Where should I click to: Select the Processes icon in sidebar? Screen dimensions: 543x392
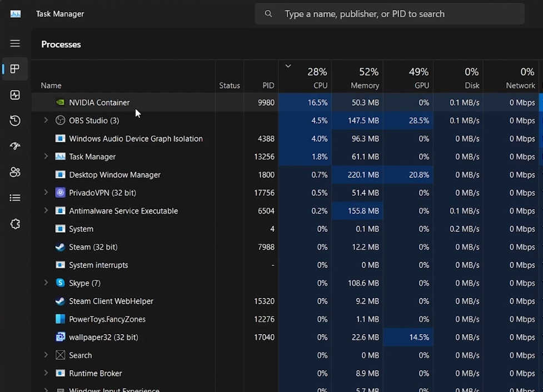[x=15, y=69]
